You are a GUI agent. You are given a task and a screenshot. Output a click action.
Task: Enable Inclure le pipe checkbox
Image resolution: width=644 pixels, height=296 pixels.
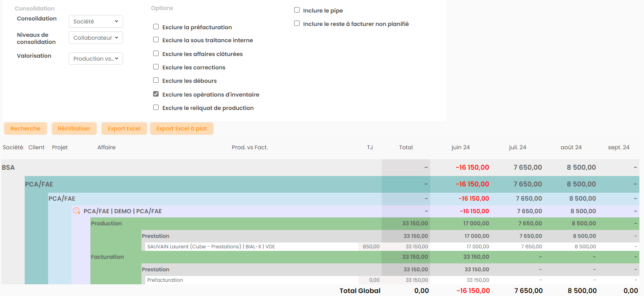297,10
